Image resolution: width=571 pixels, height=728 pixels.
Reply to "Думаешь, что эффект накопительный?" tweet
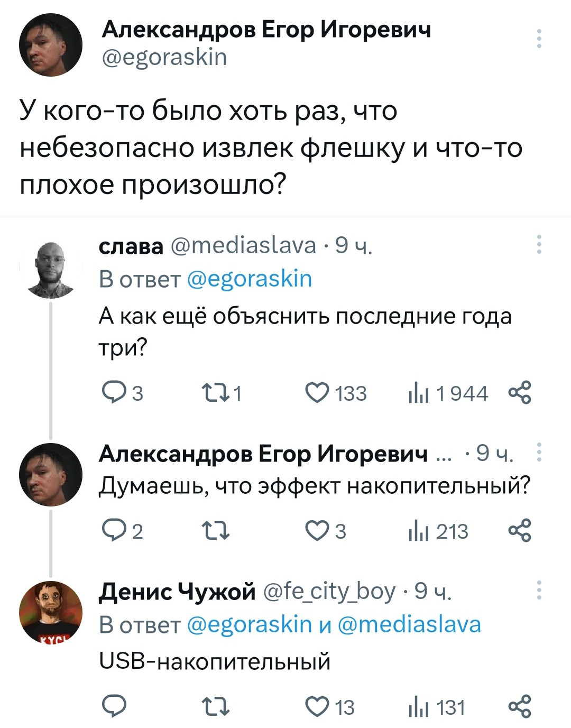pos(113,531)
